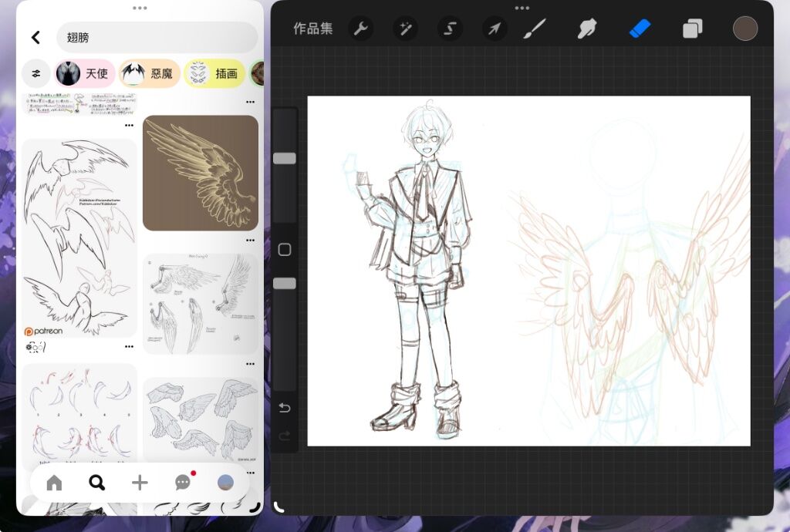Open the active color picker
Viewport: 790px width, 532px height.
pyautogui.click(x=744, y=29)
